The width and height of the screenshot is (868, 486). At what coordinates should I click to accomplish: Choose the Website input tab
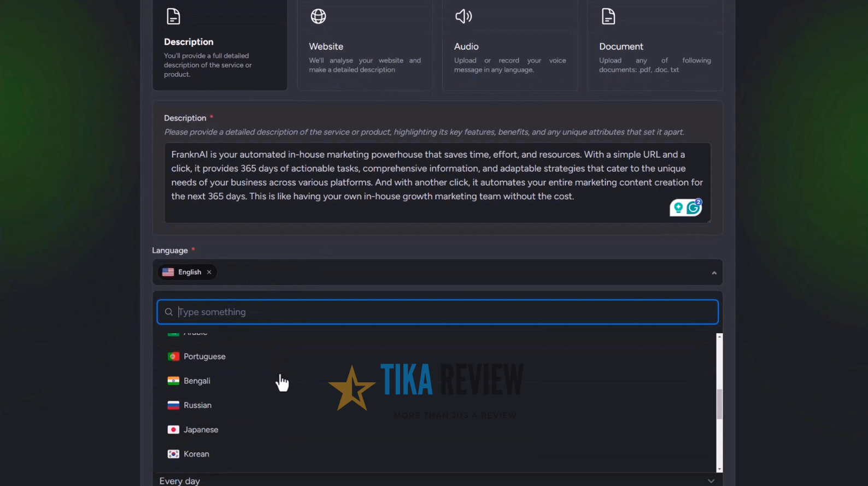coord(365,46)
